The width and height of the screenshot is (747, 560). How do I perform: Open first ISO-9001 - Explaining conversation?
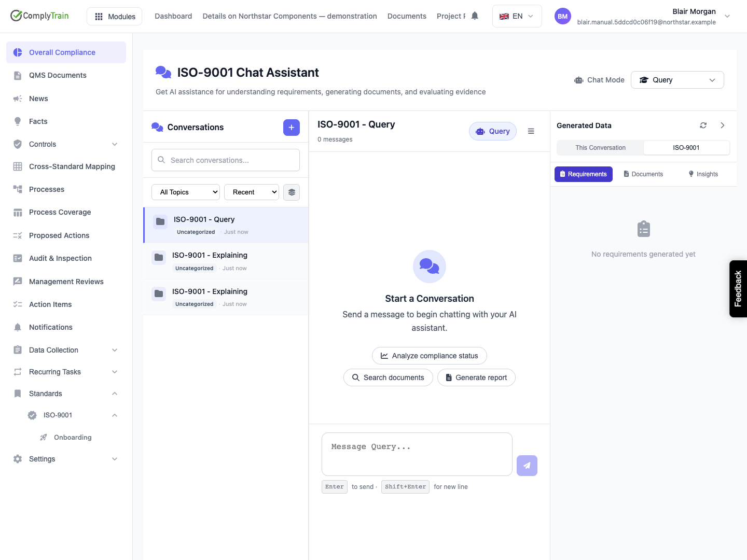coord(226,261)
